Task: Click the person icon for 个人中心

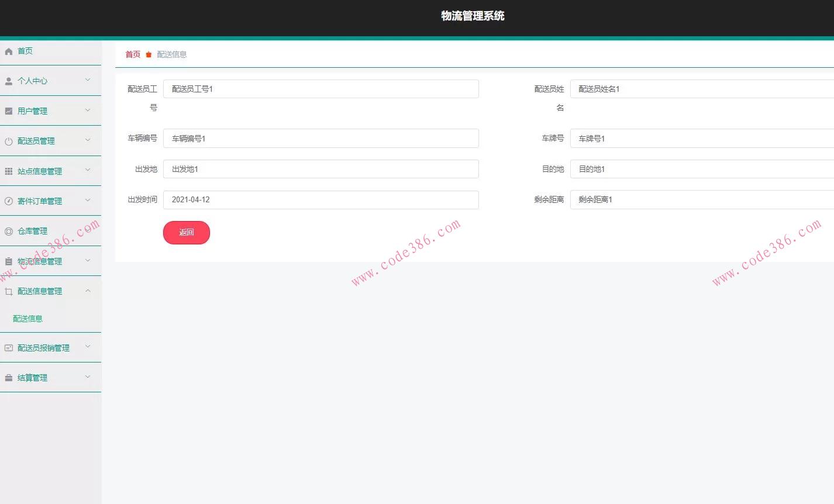Action: [9, 81]
